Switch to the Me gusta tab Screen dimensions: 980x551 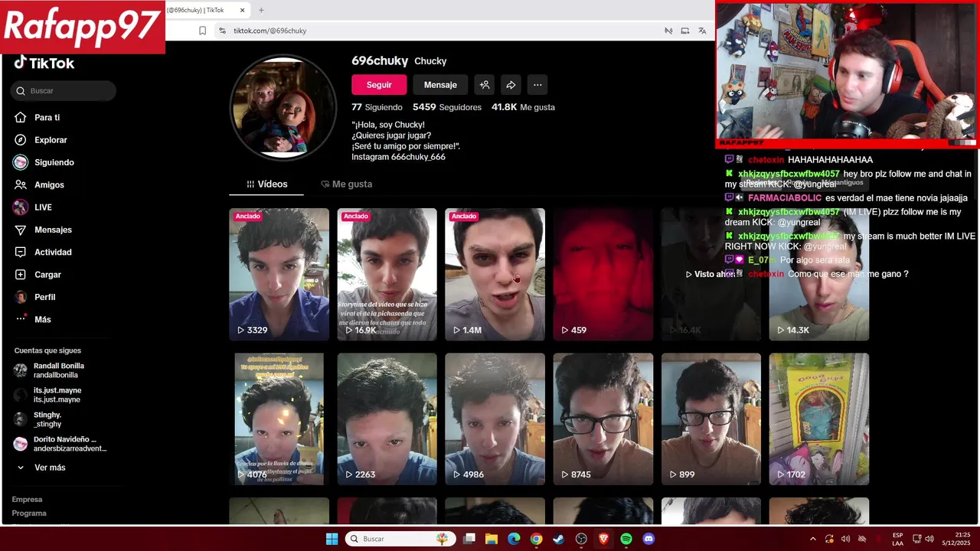(346, 184)
